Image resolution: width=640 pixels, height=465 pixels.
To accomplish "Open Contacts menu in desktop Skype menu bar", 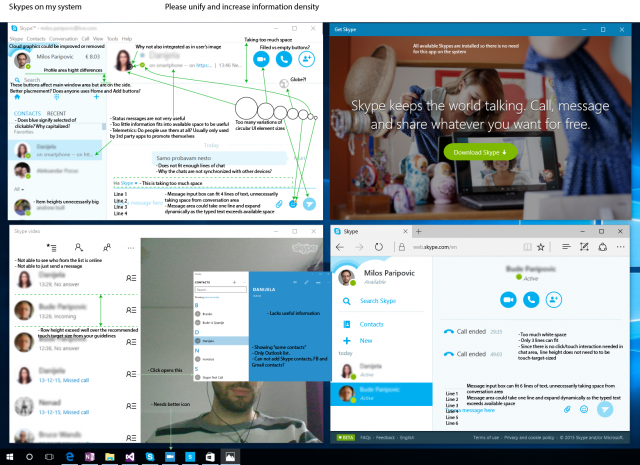I will [x=36, y=39].
